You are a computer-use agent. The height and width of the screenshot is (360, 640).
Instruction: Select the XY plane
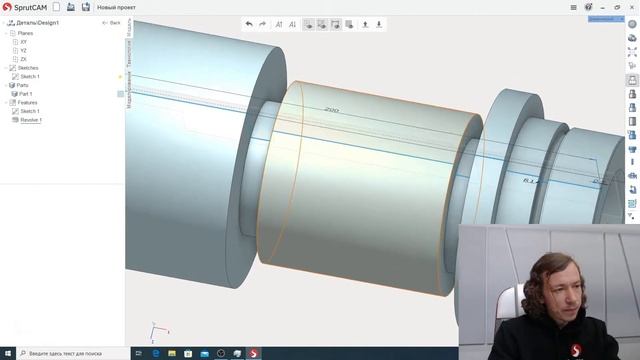coord(23,42)
